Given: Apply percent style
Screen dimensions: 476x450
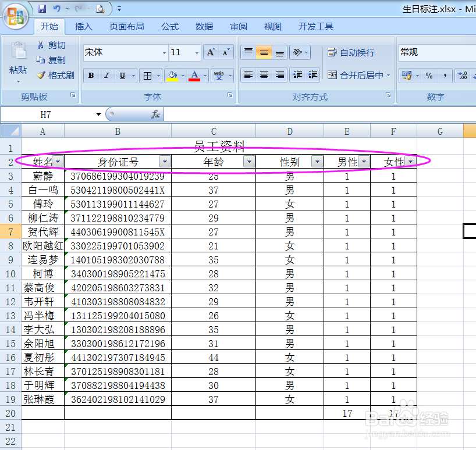Looking at the screenshot, I should coord(429,75).
